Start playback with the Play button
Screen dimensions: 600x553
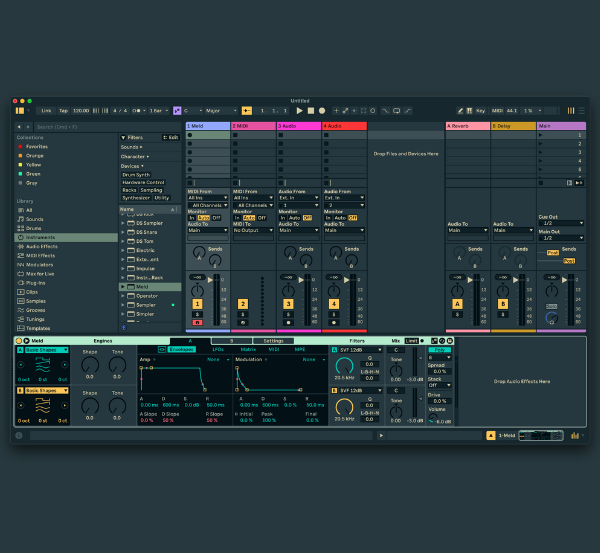(299, 111)
